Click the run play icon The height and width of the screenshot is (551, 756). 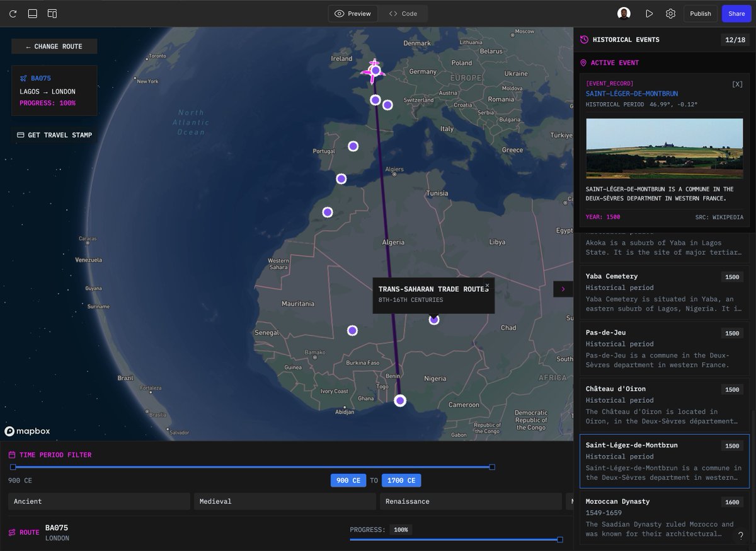click(649, 13)
